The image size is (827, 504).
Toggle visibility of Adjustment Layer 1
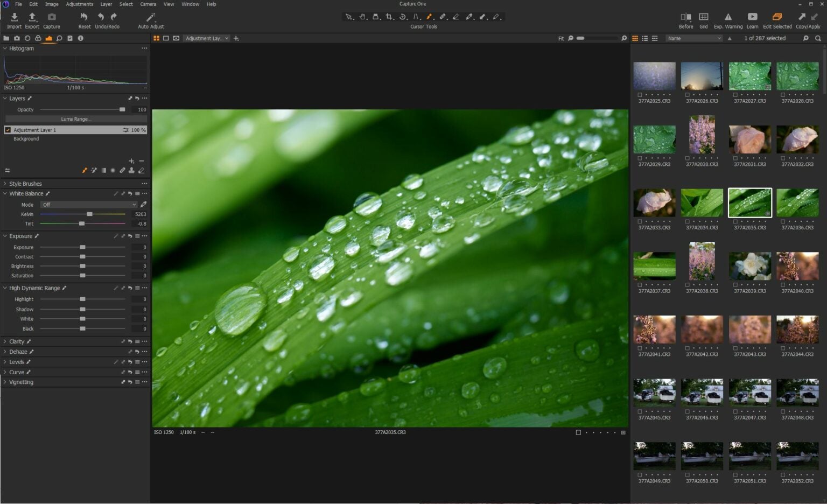[8, 130]
